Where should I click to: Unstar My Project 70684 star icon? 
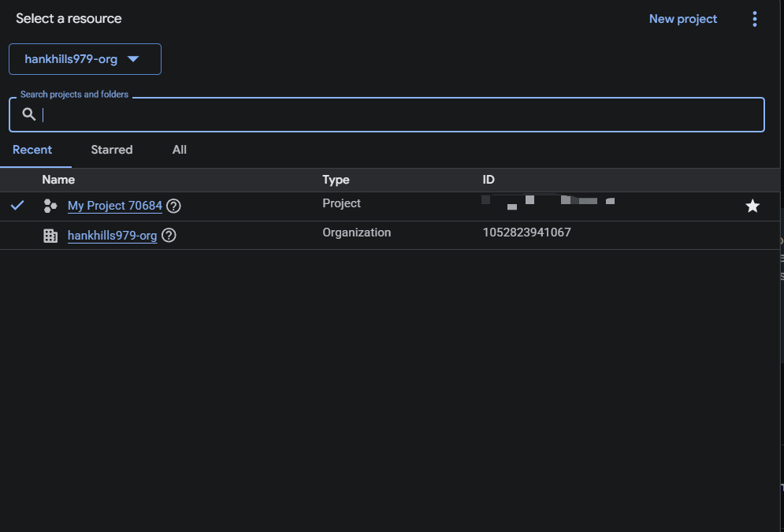[752, 206]
